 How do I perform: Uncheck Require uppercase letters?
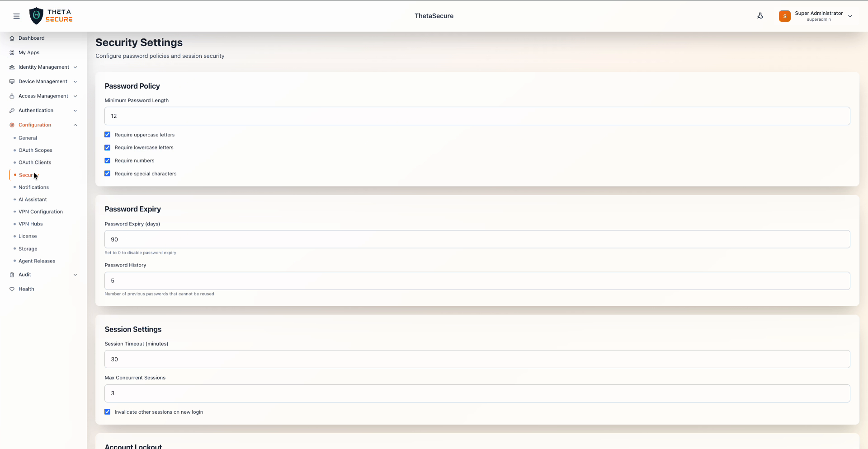click(x=107, y=134)
